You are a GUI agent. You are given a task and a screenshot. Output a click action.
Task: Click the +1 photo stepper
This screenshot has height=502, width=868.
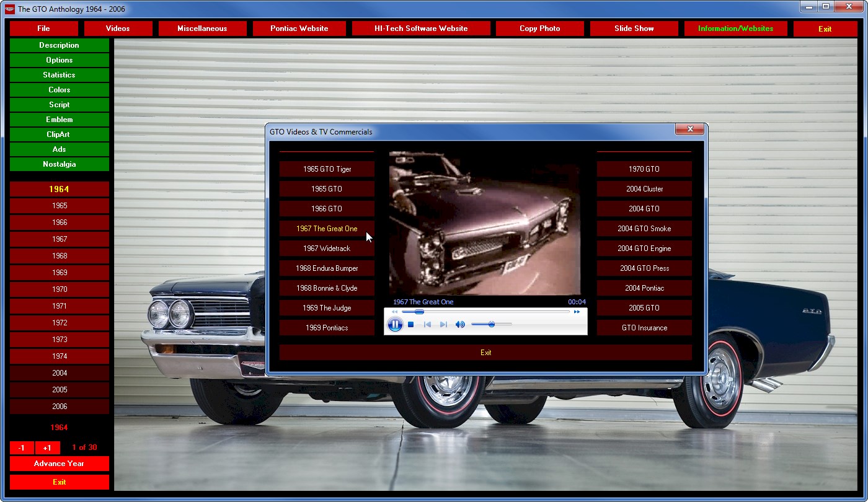pyautogui.click(x=47, y=448)
